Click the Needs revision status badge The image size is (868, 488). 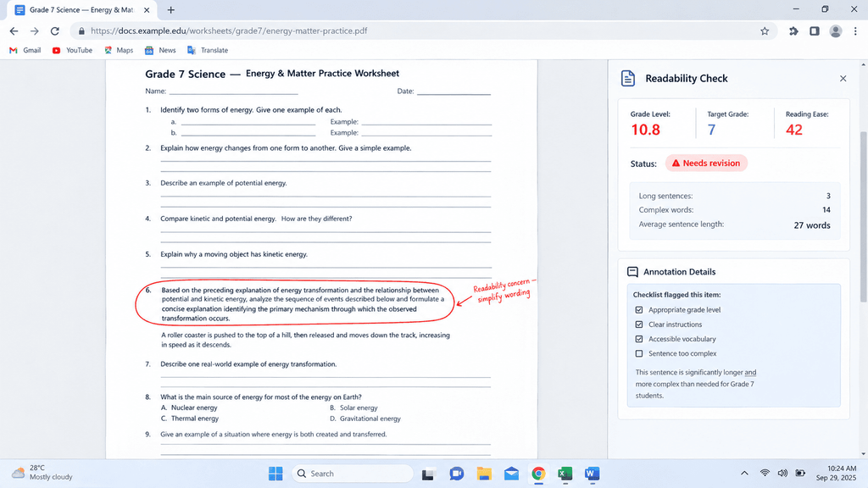(x=706, y=164)
